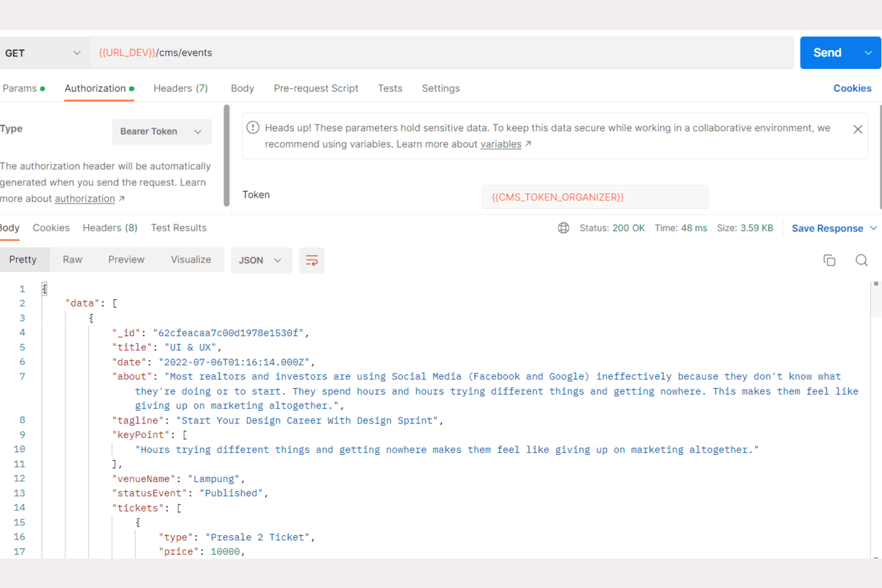Expand the Send button arrow options
This screenshot has width=882, height=588.
(x=868, y=53)
